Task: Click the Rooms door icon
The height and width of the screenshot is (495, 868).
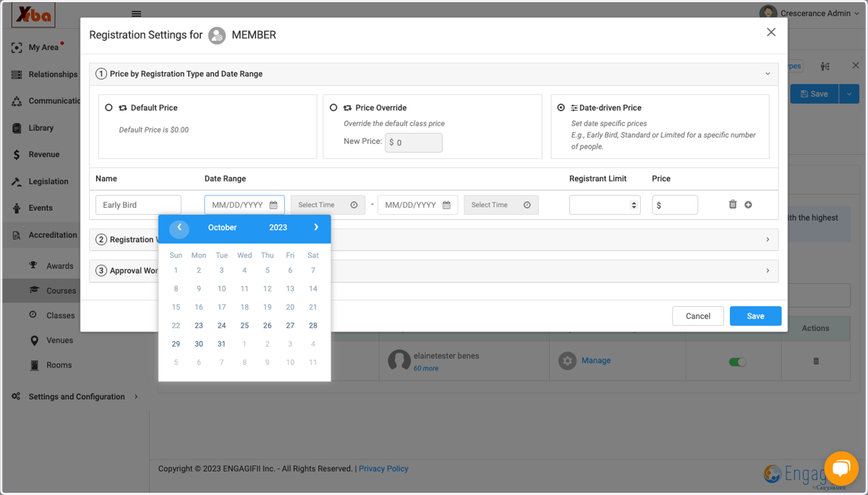Action: pos(33,365)
